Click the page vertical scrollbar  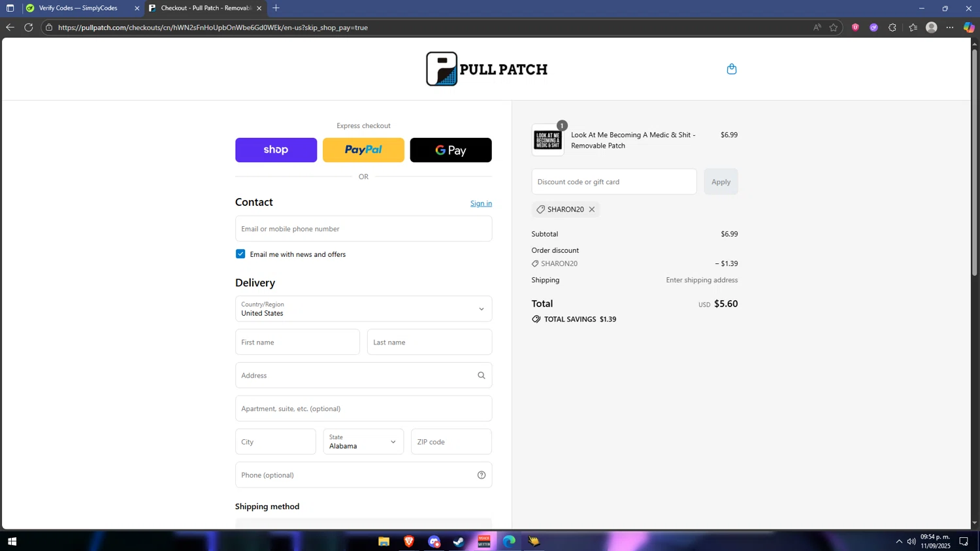(975, 162)
